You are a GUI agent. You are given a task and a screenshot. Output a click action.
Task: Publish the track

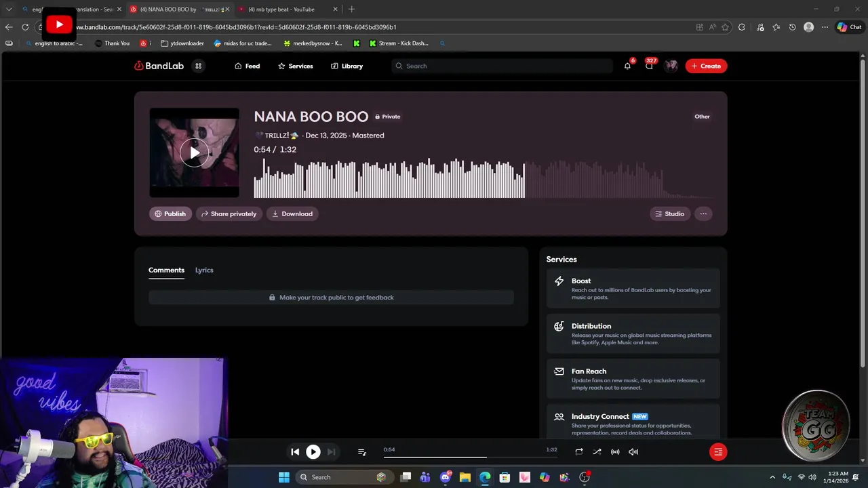(x=170, y=213)
